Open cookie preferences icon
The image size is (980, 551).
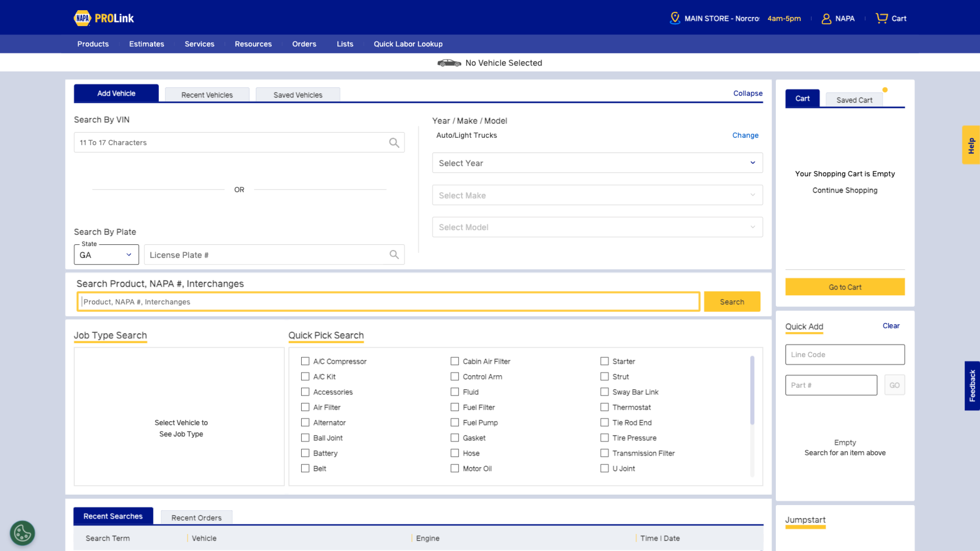(x=22, y=533)
